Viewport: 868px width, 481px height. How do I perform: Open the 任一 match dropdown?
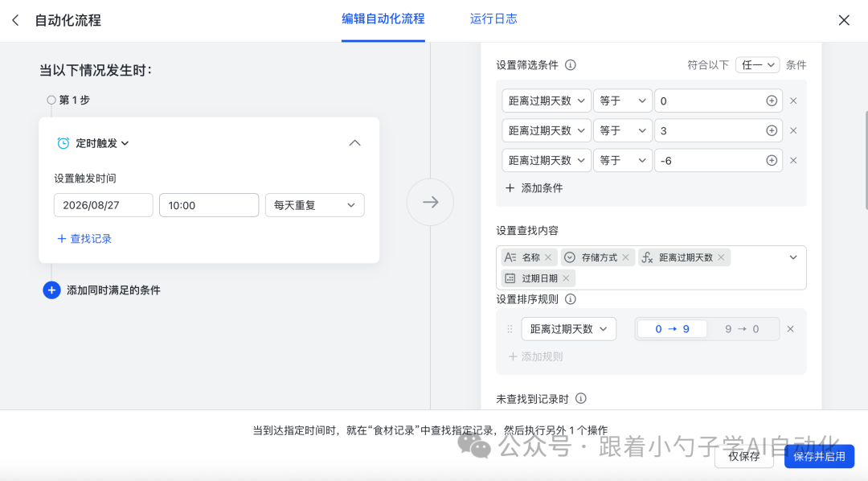pyautogui.click(x=757, y=65)
